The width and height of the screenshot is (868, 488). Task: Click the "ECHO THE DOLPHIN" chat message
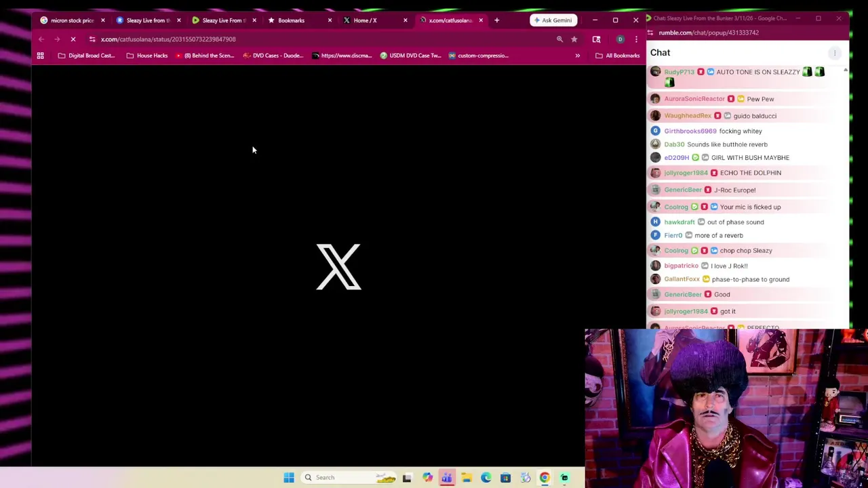pos(751,173)
